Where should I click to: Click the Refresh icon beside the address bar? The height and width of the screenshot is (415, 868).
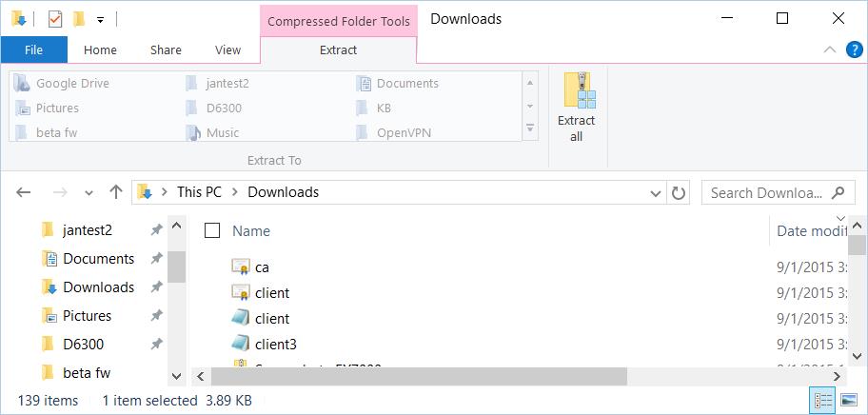[x=678, y=192]
